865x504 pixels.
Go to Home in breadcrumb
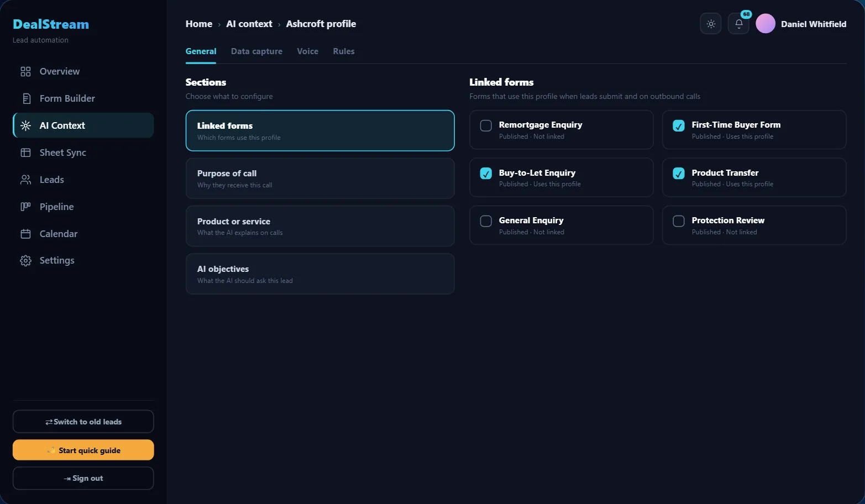pos(199,24)
